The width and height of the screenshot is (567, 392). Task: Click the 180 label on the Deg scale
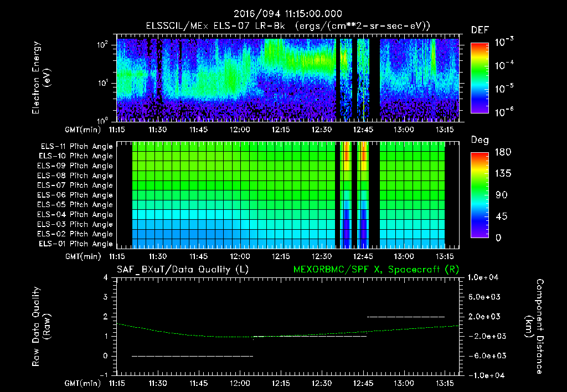coord(503,152)
